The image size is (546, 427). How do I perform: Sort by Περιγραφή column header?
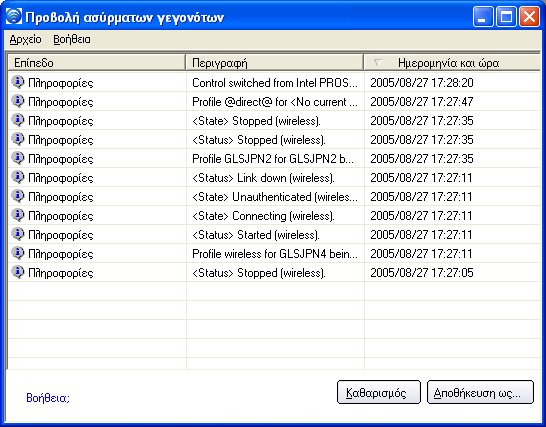coord(275,63)
